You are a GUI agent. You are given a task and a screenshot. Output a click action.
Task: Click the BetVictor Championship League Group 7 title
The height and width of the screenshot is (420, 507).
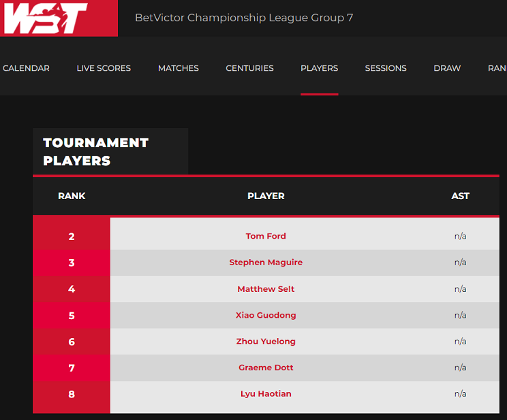coord(244,18)
